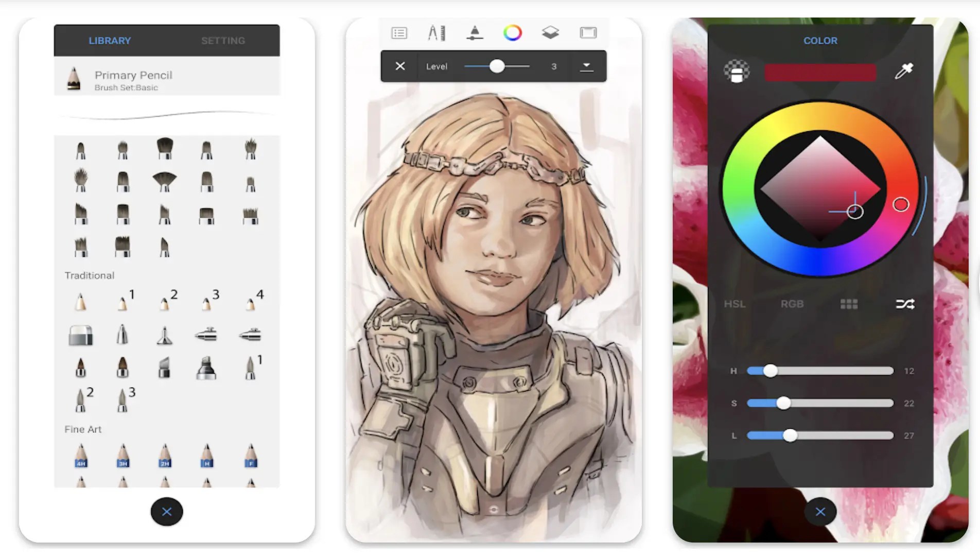
Task: Open the Layers panel icon
Action: coord(550,32)
